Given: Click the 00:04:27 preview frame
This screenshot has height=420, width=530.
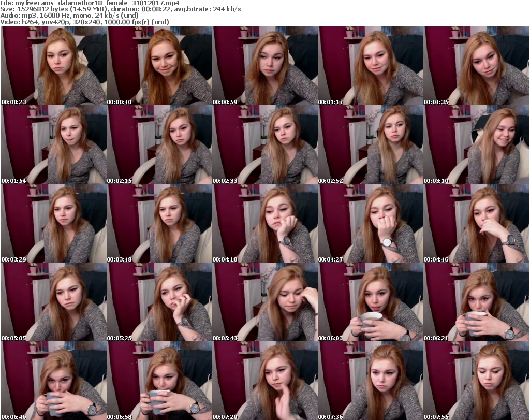Looking at the screenshot, I should click(x=371, y=223).
